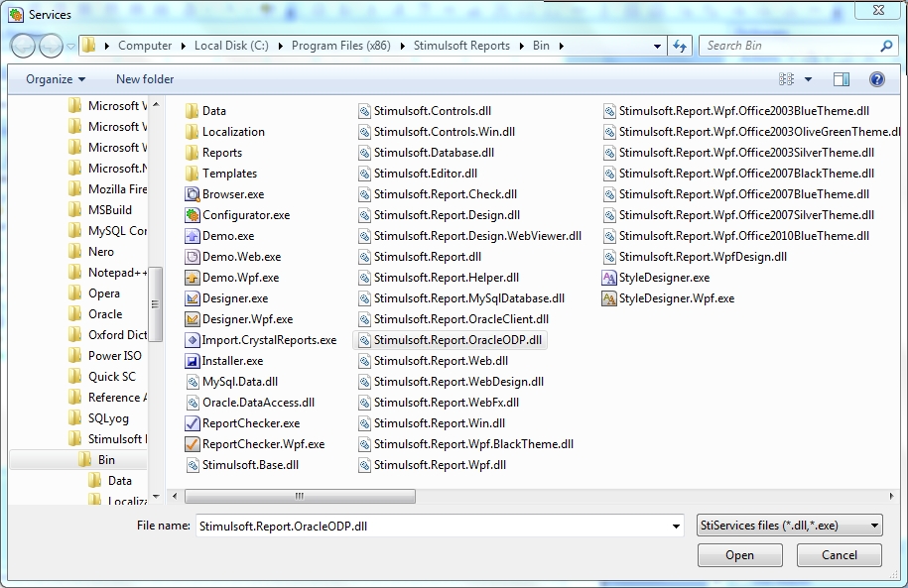Select Stimulsoft.Report.WpfDesign.dll file
Screen dimensions: 908x588
(695, 257)
